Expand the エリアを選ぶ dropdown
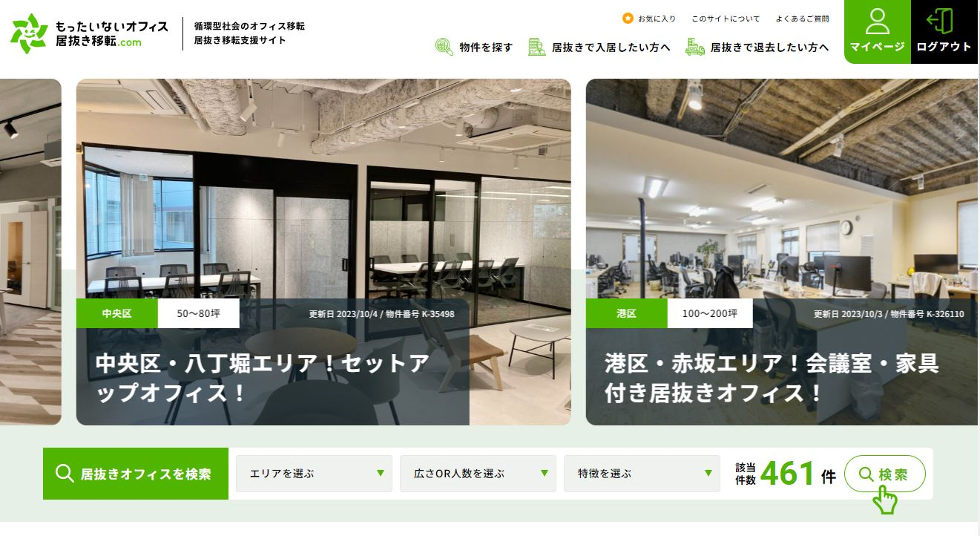The width and height of the screenshot is (980, 536). [314, 474]
